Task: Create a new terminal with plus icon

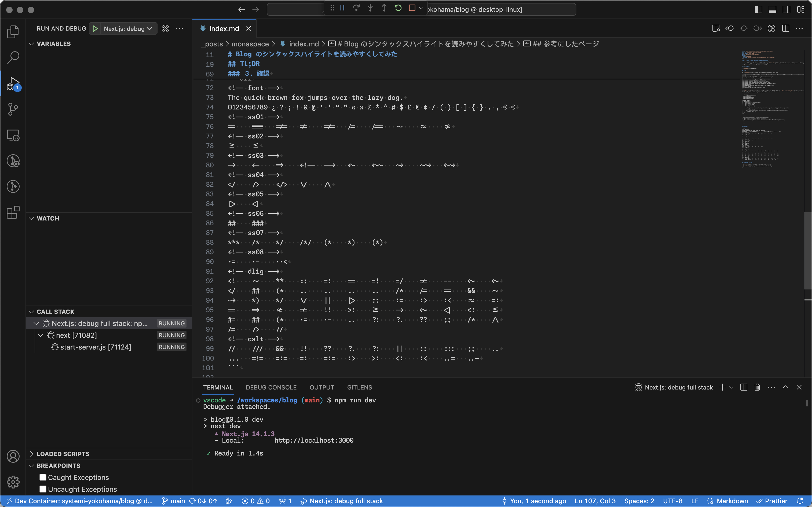Action: click(722, 387)
